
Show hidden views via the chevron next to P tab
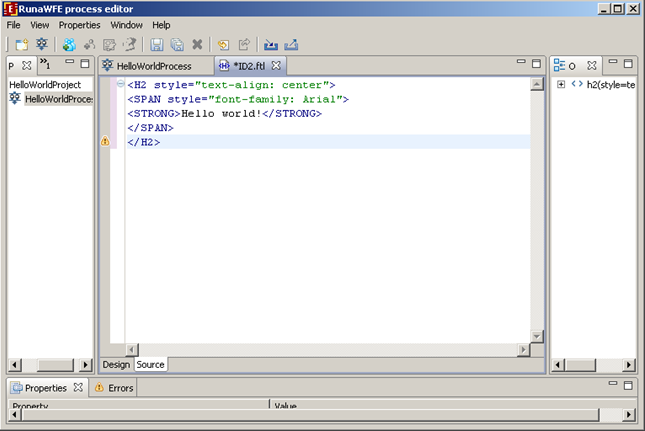tap(45, 65)
